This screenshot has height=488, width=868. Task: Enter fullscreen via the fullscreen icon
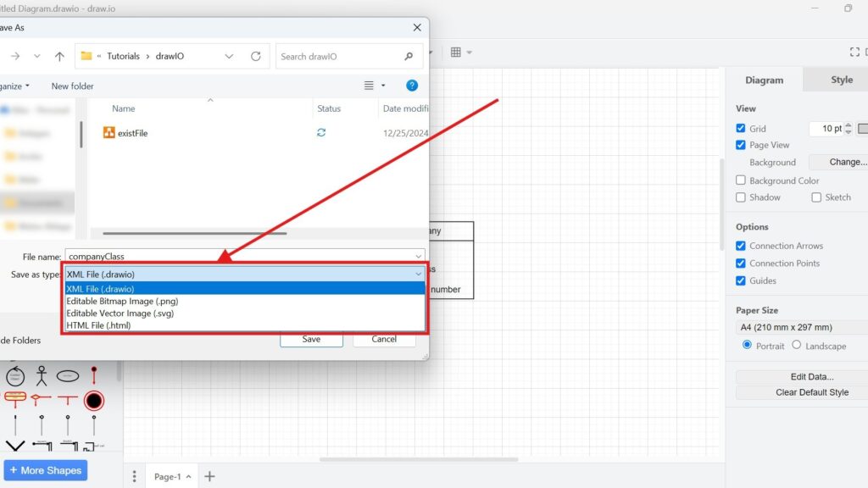(x=854, y=52)
